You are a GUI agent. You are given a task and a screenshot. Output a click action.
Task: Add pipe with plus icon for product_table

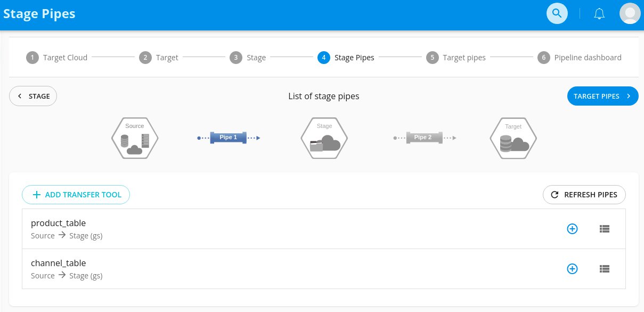click(x=572, y=229)
